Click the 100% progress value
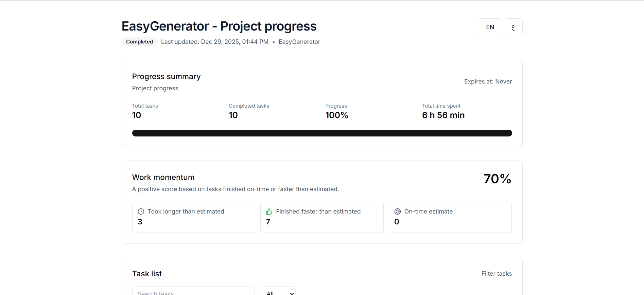Screen dimensions: 644x295 [337, 115]
